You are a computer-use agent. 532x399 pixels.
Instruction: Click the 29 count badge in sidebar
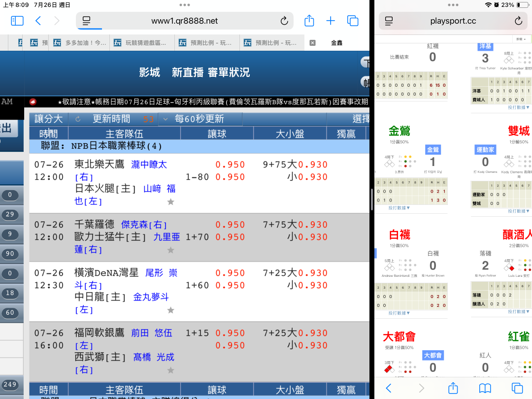coord(10,214)
